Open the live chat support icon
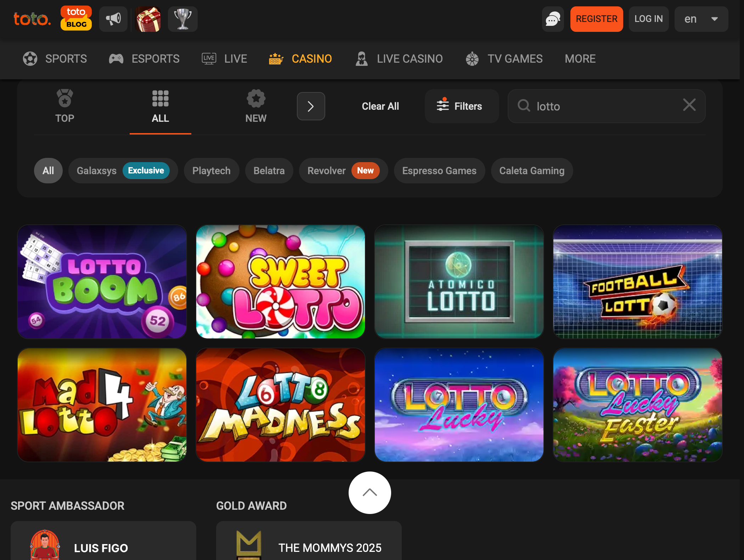The width and height of the screenshot is (744, 560). 553,19
